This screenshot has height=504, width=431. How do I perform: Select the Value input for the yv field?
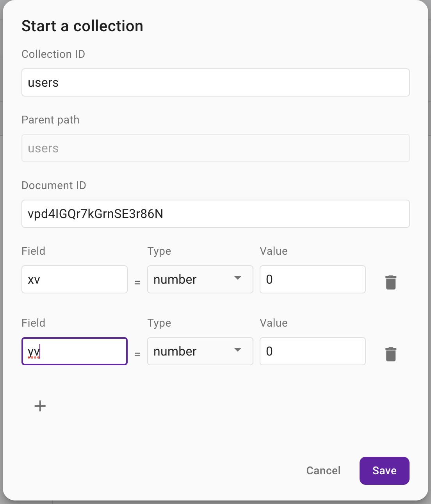[x=312, y=351]
